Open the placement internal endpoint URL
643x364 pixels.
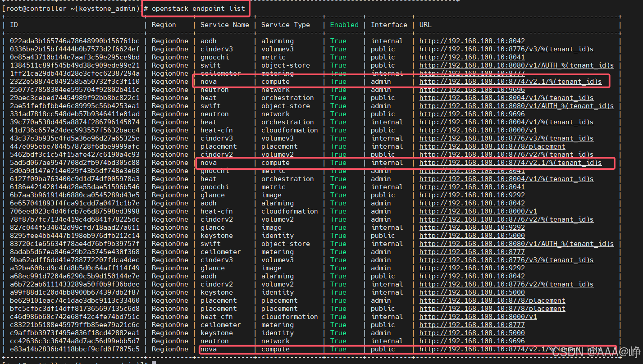pos(493,146)
